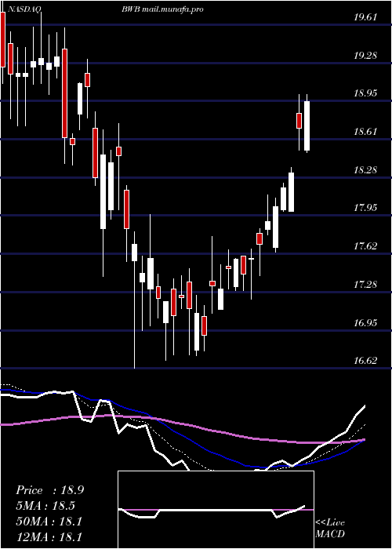Viewport: 392px width, 549px height.
Task: Click the red candlestick just below 18.95
Action: coord(299,121)
